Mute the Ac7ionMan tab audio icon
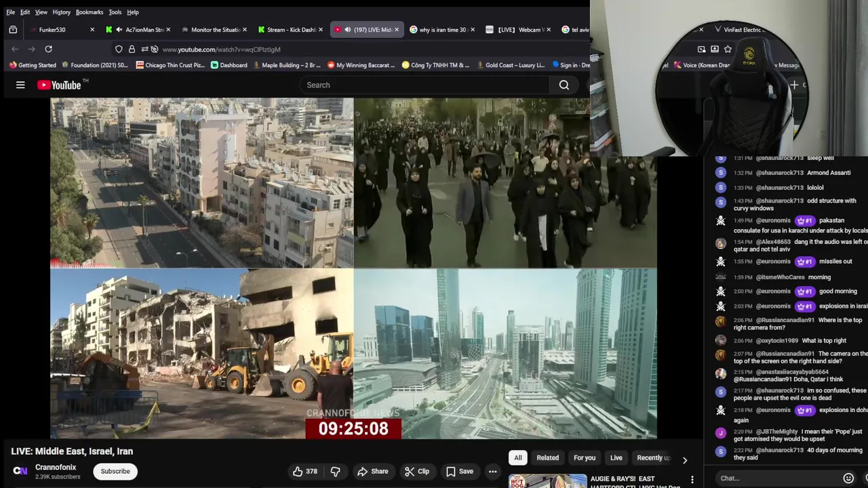 [x=119, y=30]
